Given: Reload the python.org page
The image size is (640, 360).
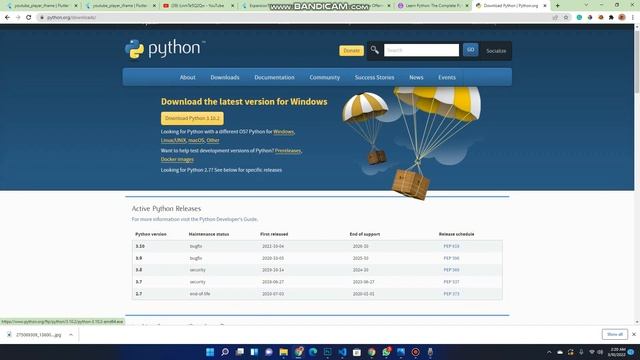Looking at the screenshot, I should pos(29,18).
